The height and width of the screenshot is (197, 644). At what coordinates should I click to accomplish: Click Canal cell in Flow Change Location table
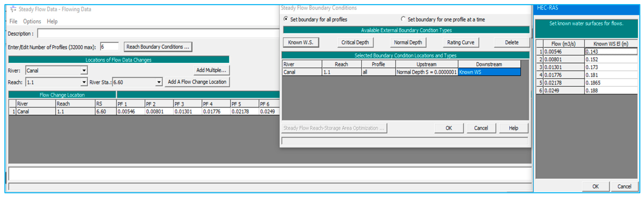pos(35,111)
